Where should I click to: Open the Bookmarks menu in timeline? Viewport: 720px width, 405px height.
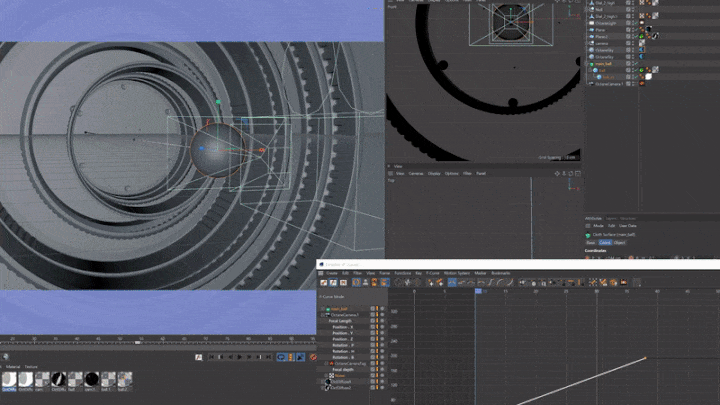[501, 273]
